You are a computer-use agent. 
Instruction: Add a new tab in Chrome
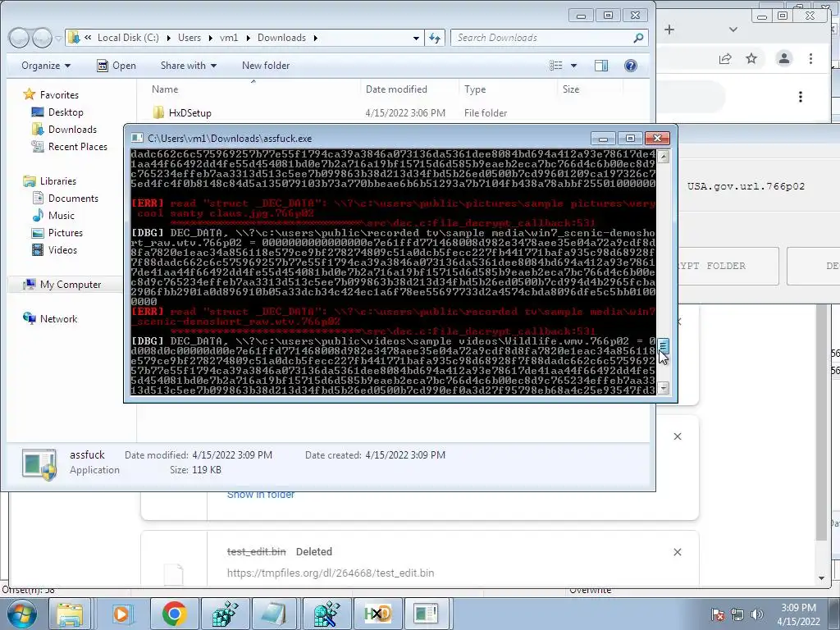click(x=669, y=30)
